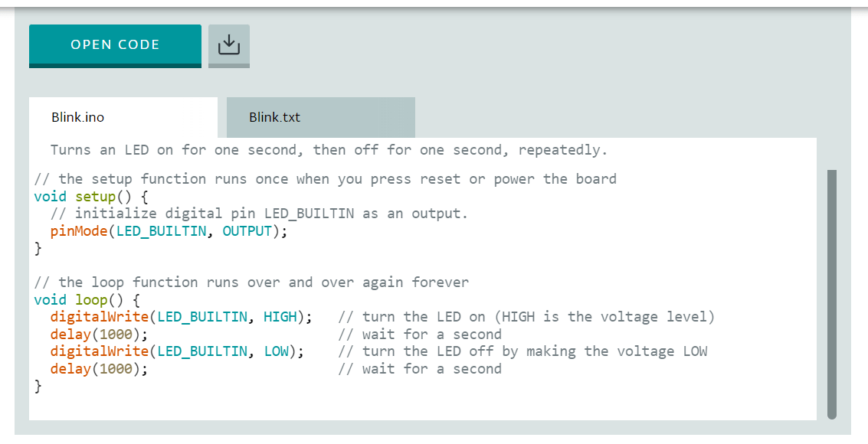
Task: Click the OPEN CODE button
Action: tap(115, 46)
